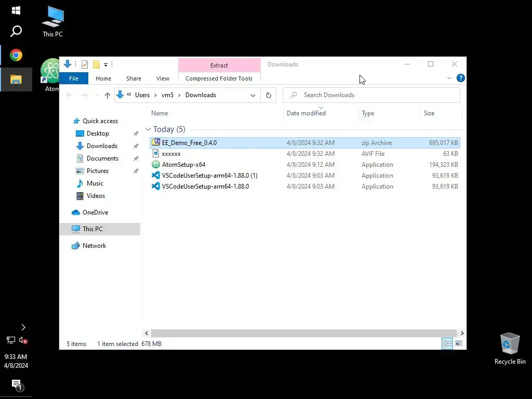Open Music in navigation pane
Viewport: 532px width, 399px height.
(x=95, y=183)
